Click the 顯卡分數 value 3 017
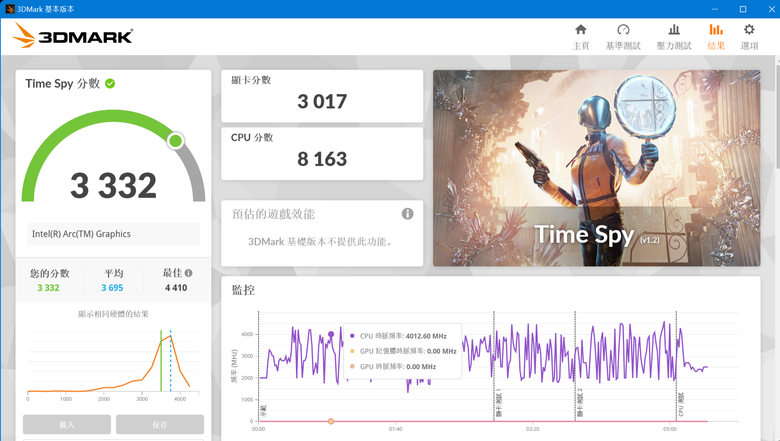 tap(322, 101)
